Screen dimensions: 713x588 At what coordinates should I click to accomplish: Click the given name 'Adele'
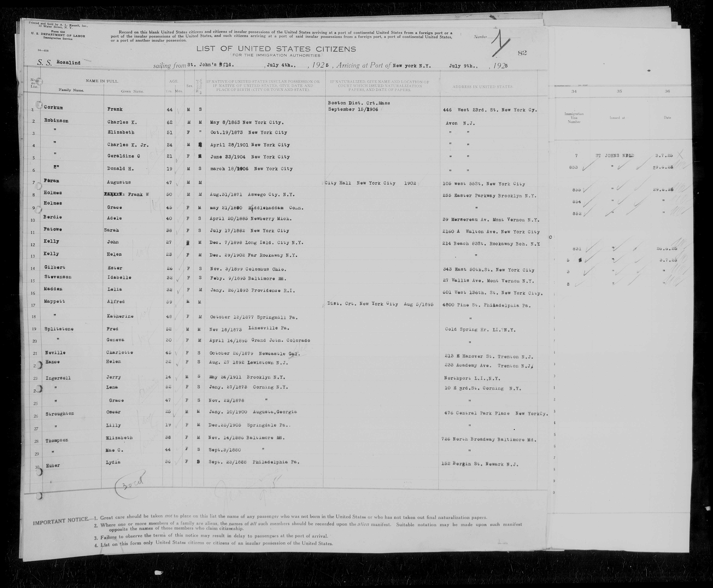[114, 218]
